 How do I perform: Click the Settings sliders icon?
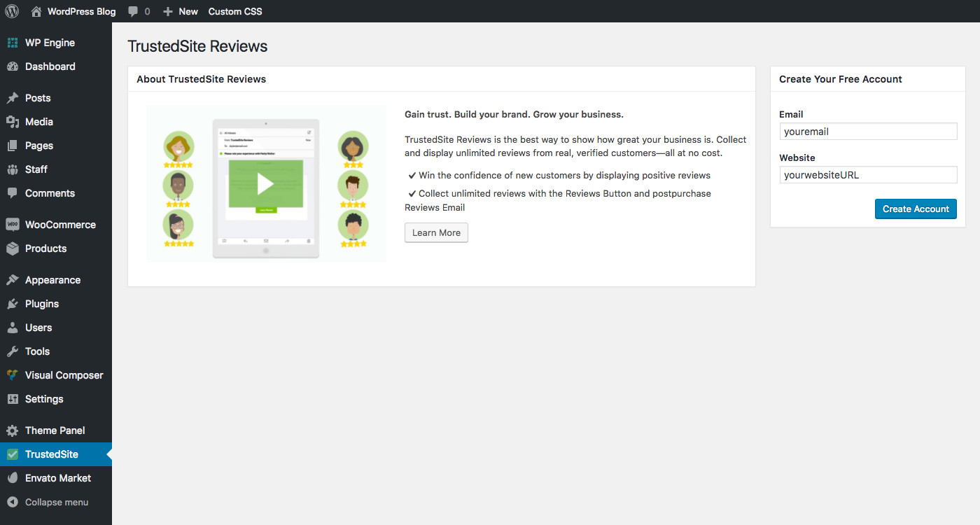pos(13,399)
